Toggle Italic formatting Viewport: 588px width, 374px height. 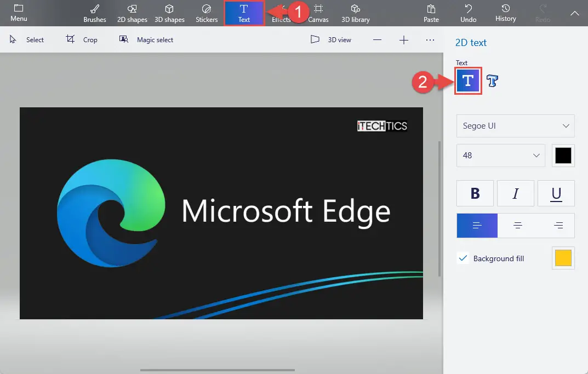pos(515,193)
